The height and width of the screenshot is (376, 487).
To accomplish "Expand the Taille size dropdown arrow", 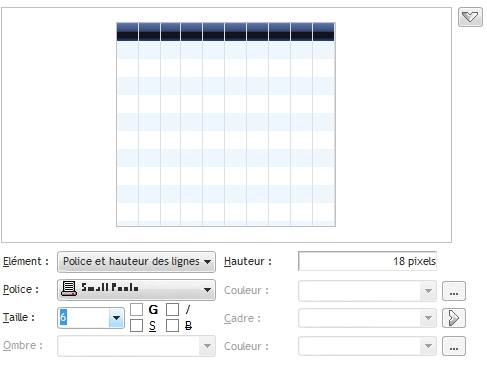I will tap(116, 318).
